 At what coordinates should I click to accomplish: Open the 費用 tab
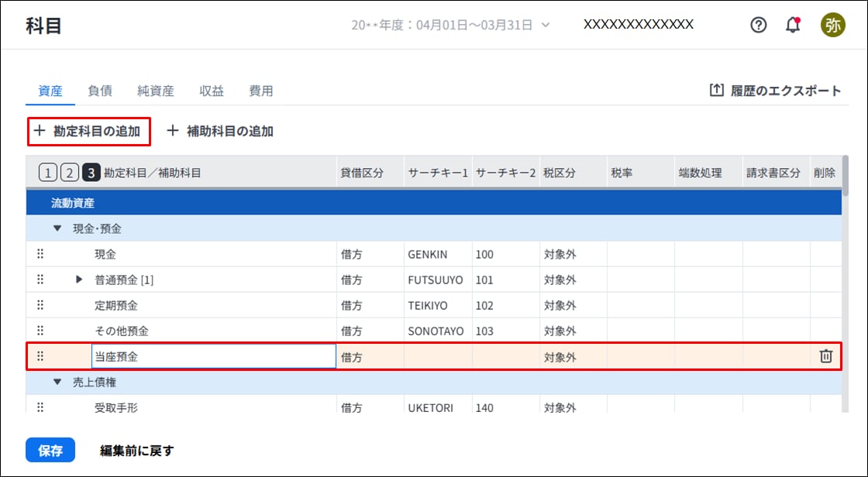(260, 91)
